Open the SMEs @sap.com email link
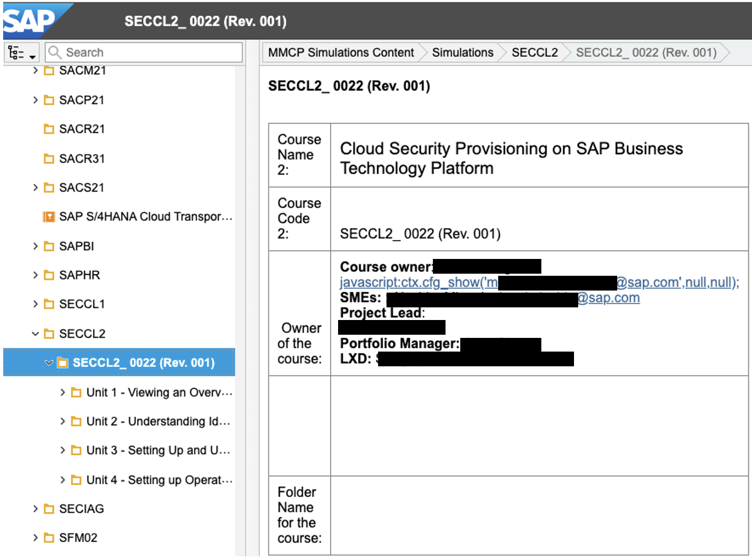752x560 pixels. point(608,298)
